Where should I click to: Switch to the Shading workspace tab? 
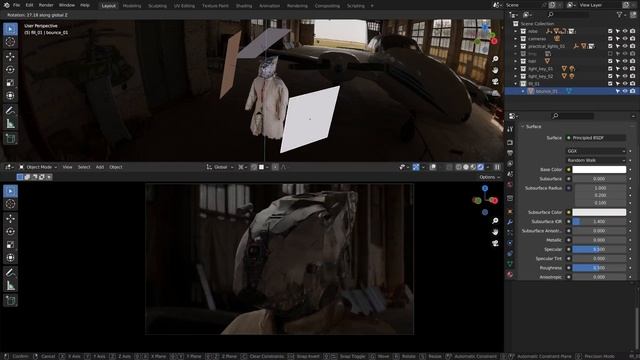244,6
